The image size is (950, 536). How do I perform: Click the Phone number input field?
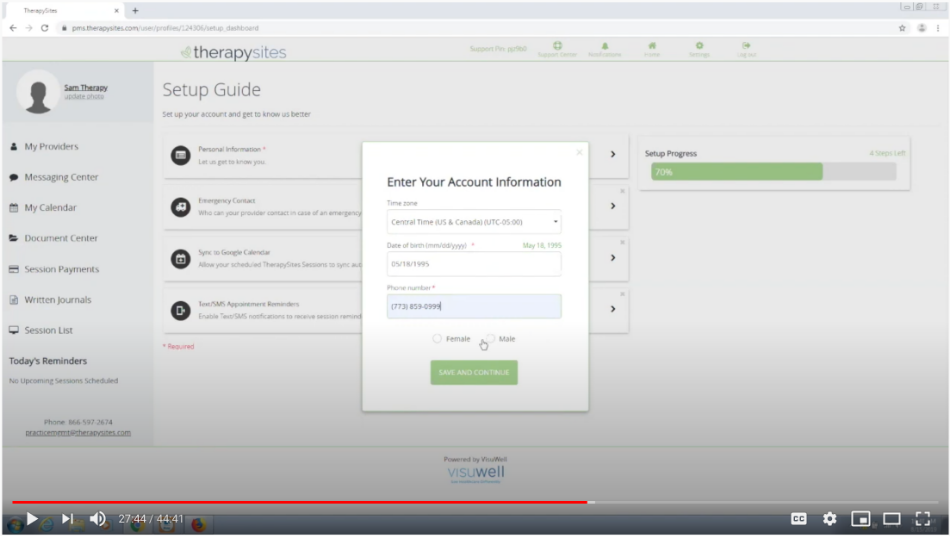pos(474,306)
